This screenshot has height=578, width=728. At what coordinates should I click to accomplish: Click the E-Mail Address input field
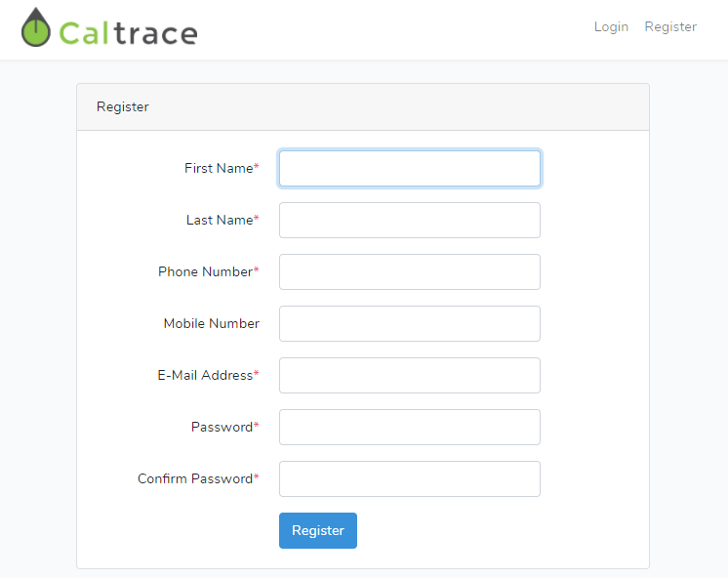[x=410, y=376]
